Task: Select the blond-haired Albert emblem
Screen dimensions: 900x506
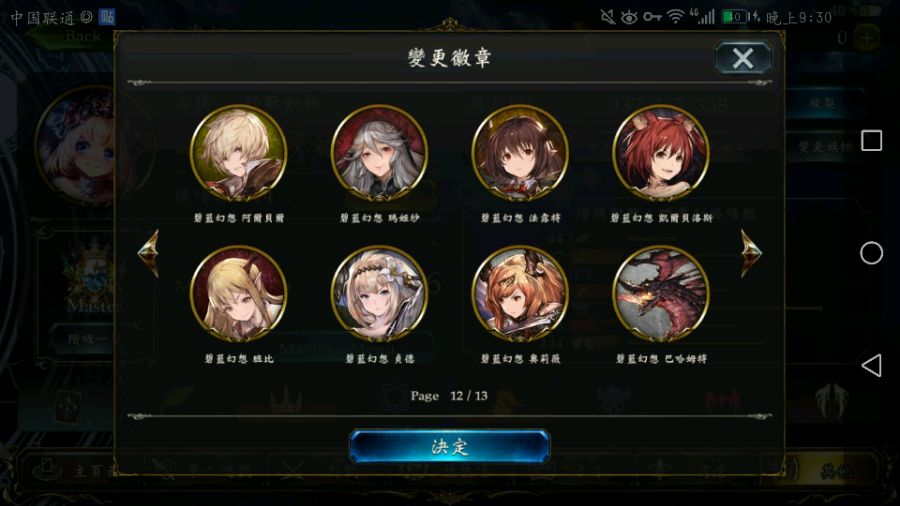Action: [238, 153]
